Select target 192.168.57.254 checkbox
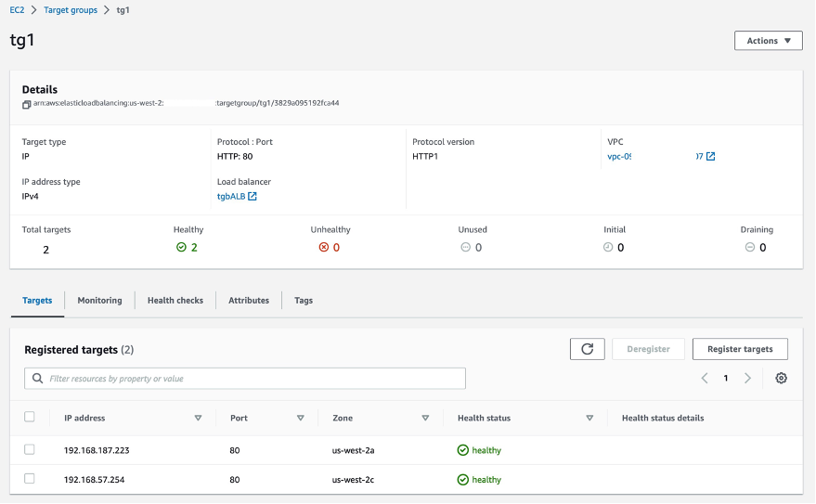816x504 pixels. pos(29,479)
